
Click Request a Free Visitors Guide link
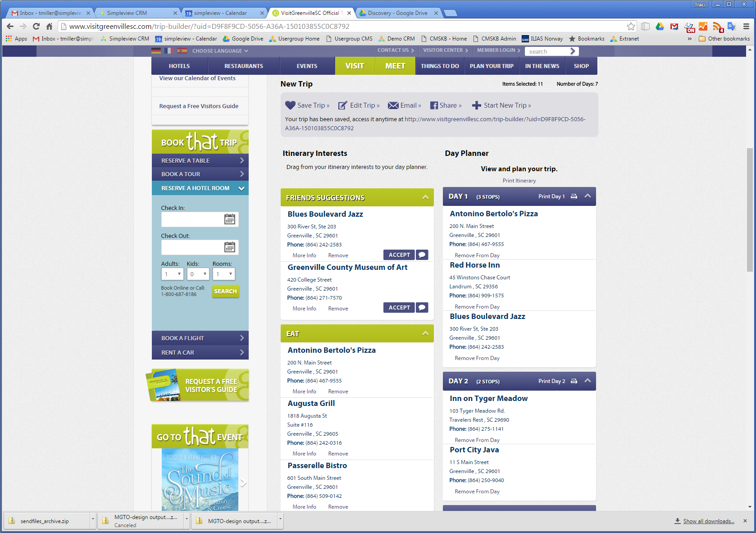pyautogui.click(x=199, y=106)
